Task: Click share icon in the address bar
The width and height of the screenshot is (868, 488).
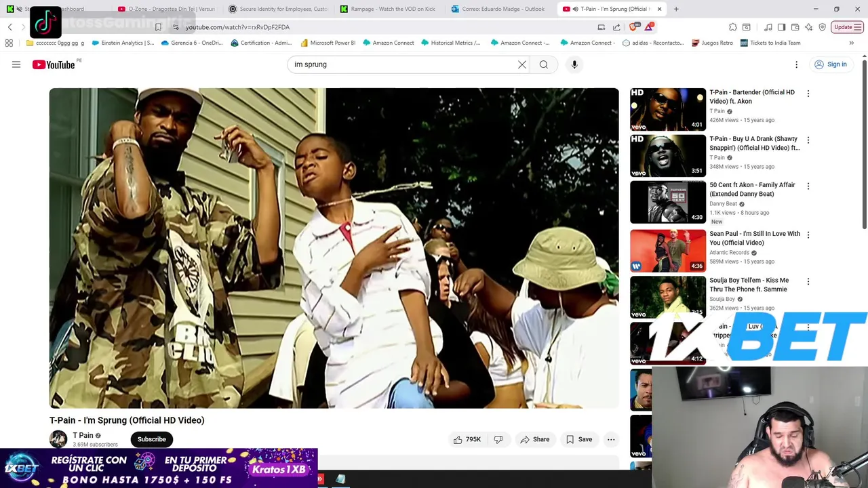Action: click(616, 27)
